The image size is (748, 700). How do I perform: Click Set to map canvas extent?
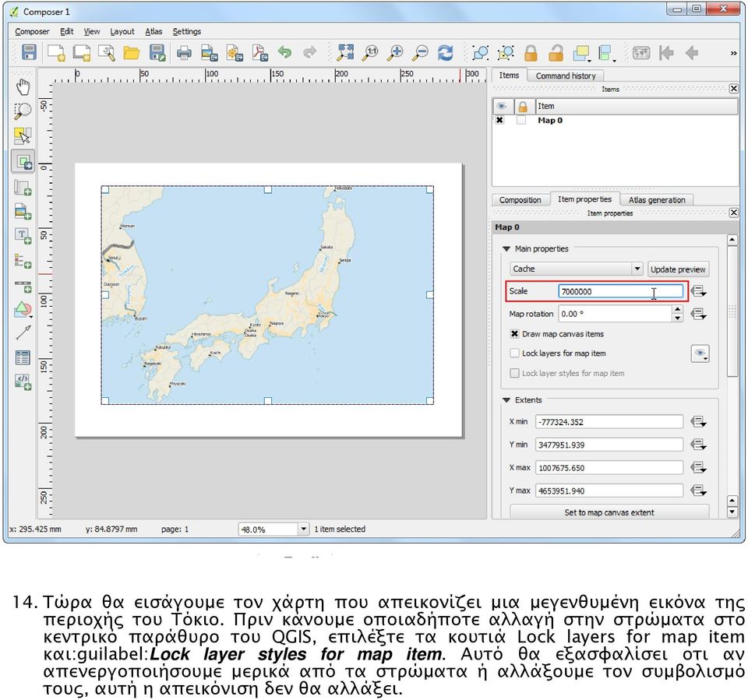point(609,512)
